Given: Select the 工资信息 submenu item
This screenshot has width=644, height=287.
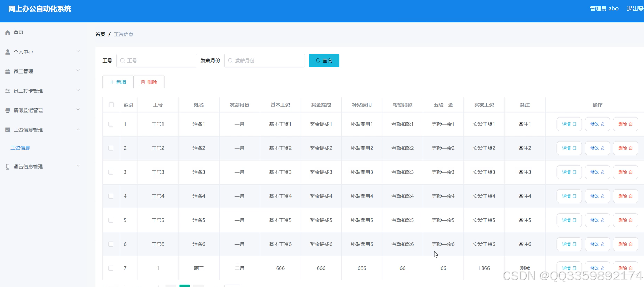Looking at the screenshot, I should click(20, 148).
